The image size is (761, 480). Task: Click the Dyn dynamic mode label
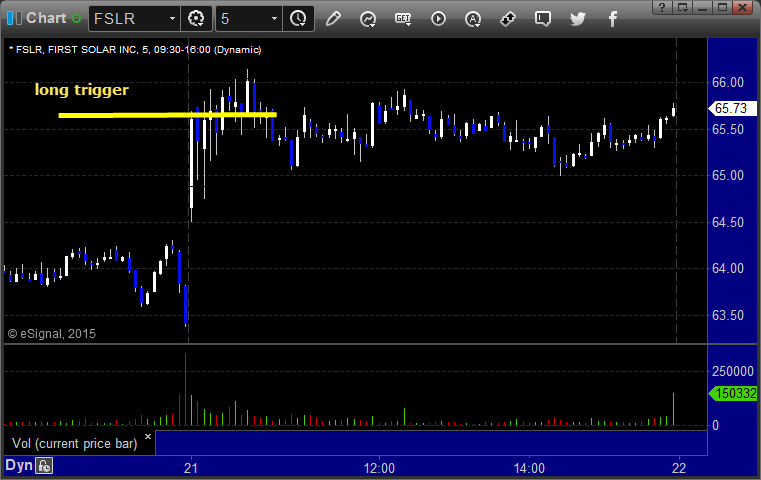19,465
